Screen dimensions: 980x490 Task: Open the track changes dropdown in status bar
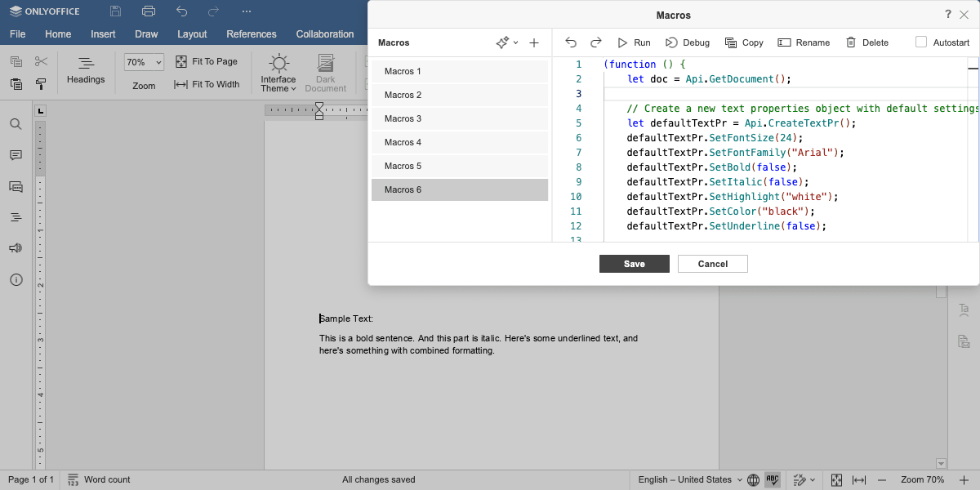[x=804, y=479]
